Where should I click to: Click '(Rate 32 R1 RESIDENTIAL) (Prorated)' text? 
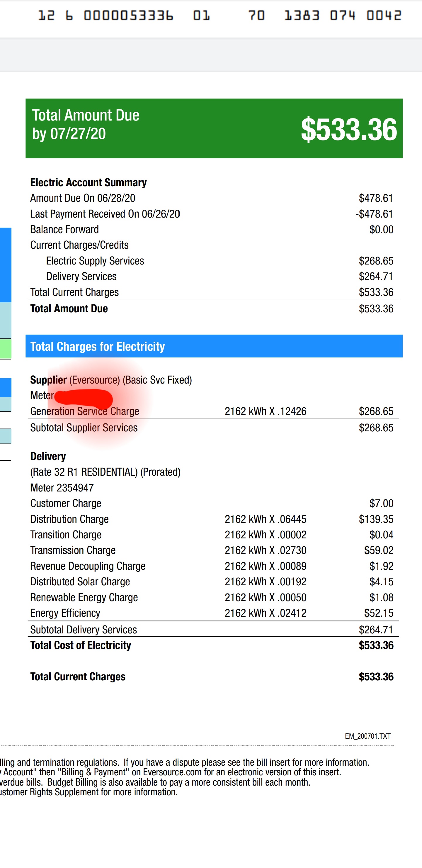point(105,472)
